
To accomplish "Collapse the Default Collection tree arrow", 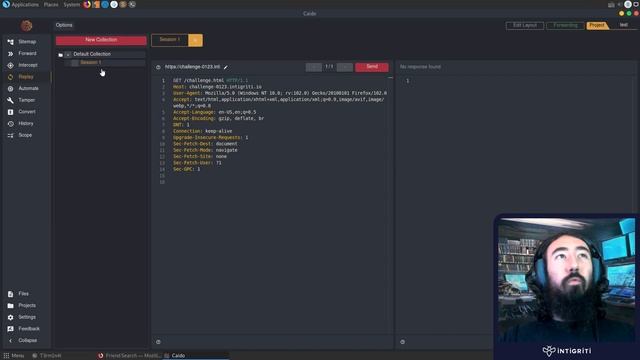I will (68, 55).
